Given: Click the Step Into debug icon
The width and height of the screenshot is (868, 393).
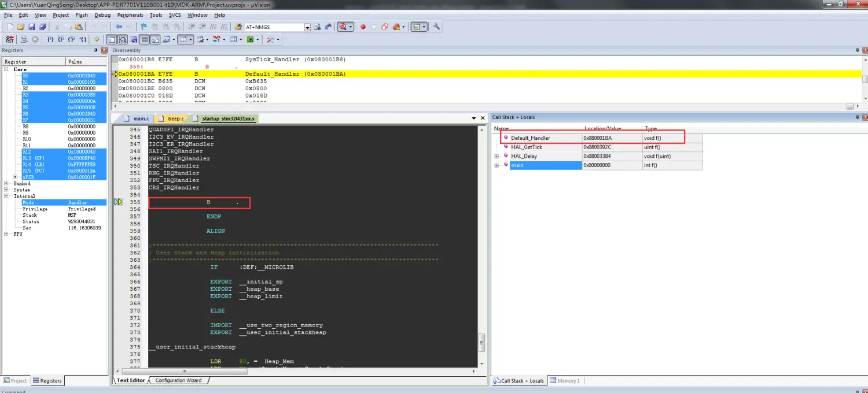Looking at the screenshot, I should 50,39.
